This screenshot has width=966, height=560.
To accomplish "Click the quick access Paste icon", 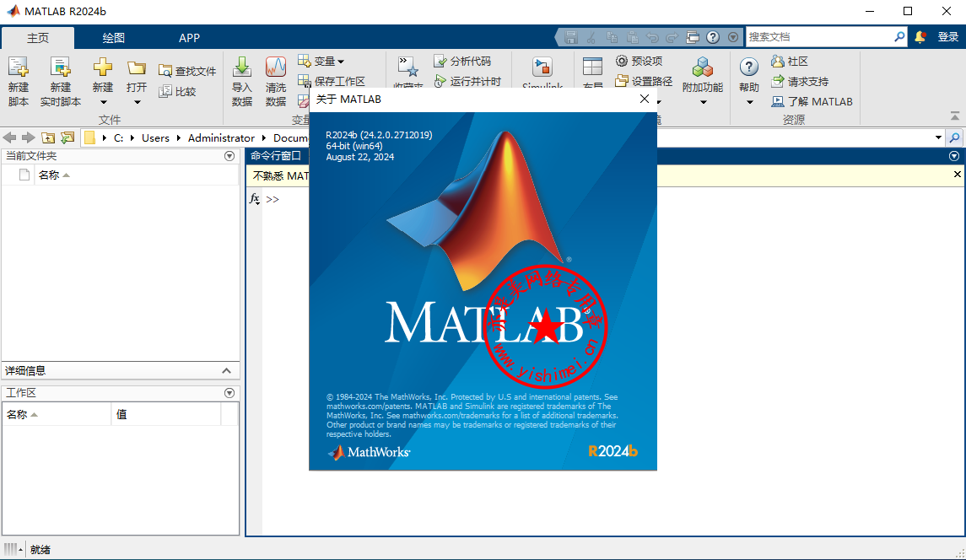I will click(632, 38).
